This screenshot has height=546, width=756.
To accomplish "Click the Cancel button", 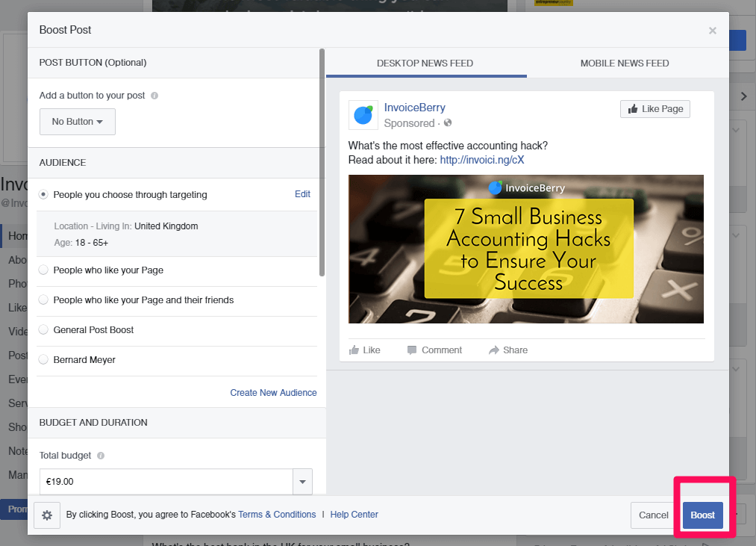I will (x=653, y=515).
